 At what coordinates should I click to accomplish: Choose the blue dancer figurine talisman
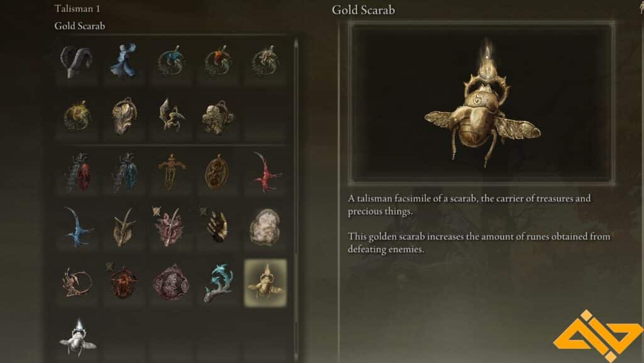tap(124, 62)
